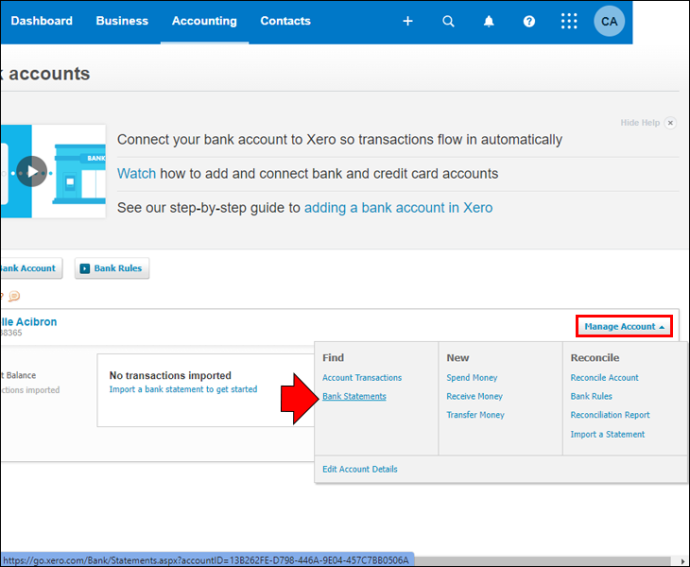
Task: Click the 'No transactions imported' heading
Action: click(170, 376)
